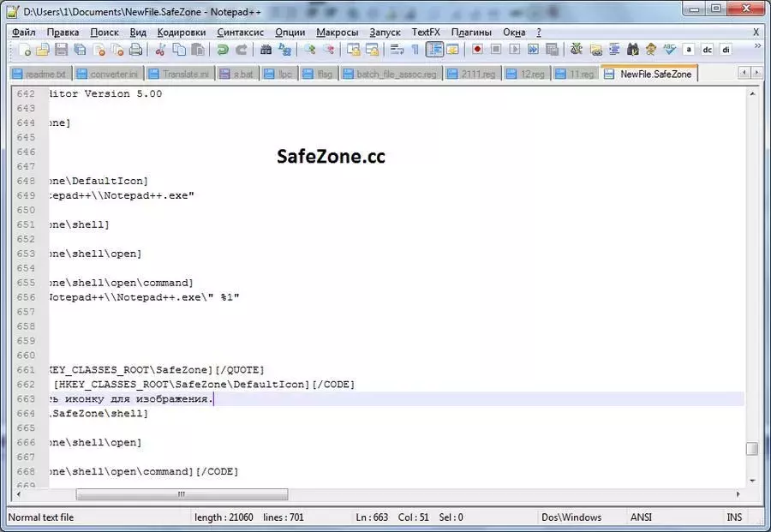Click the dark binoculars plugin icon
The image size is (771, 532).
tap(633, 50)
